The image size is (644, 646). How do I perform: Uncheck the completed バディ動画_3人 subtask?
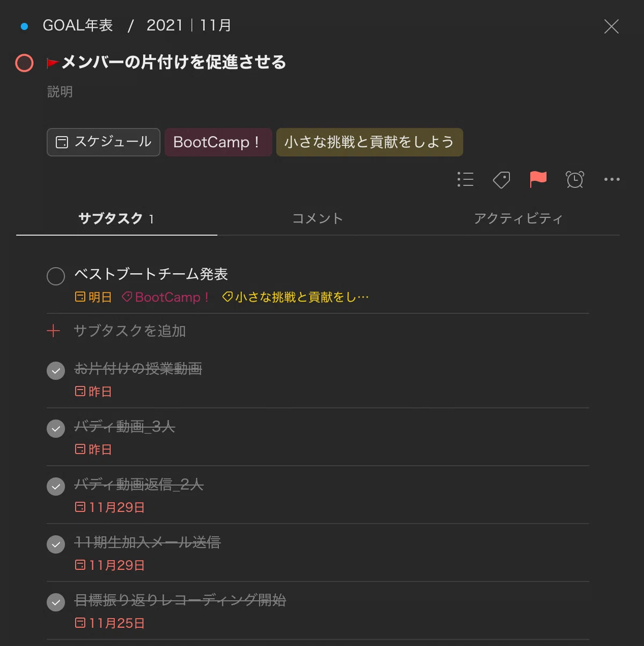56,429
